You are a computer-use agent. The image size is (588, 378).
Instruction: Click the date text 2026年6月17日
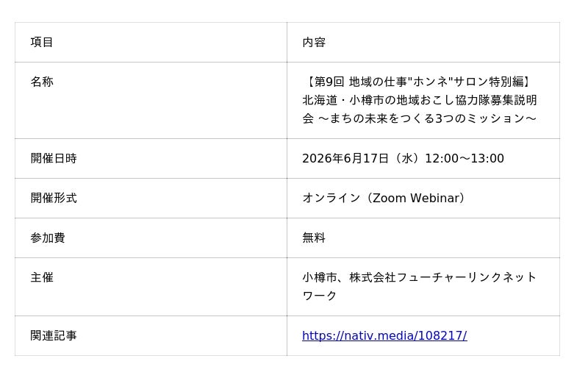pyautogui.click(x=345, y=158)
